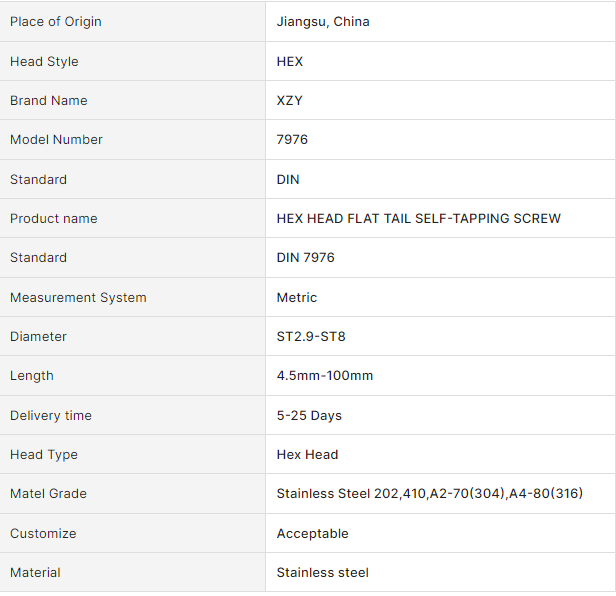Select the "XZY" brand name value
Viewport: 616px width, 596px height.
point(290,101)
